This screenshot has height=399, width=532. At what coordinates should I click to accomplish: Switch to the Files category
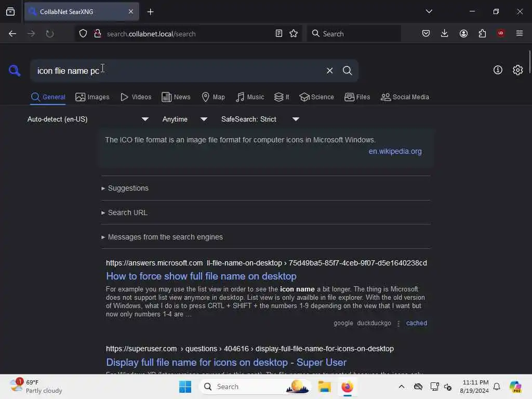tap(357, 97)
